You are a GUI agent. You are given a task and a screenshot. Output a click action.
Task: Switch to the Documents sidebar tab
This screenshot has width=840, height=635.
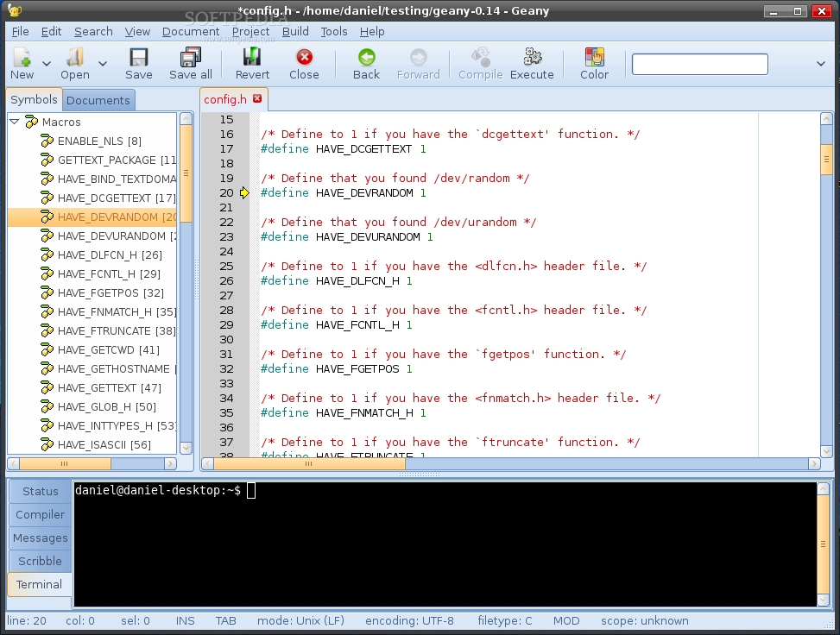pyautogui.click(x=98, y=100)
